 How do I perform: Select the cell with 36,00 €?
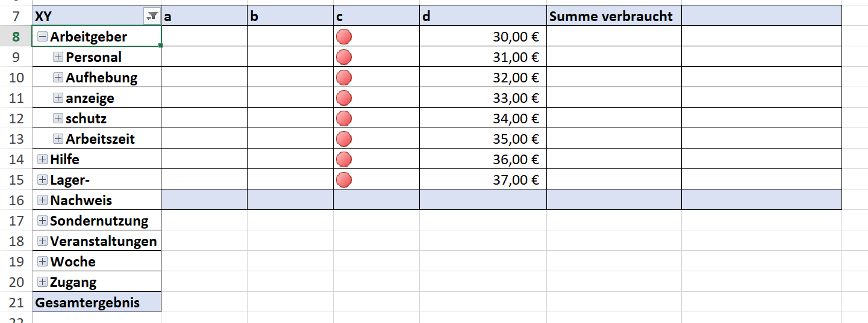[483, 159]
